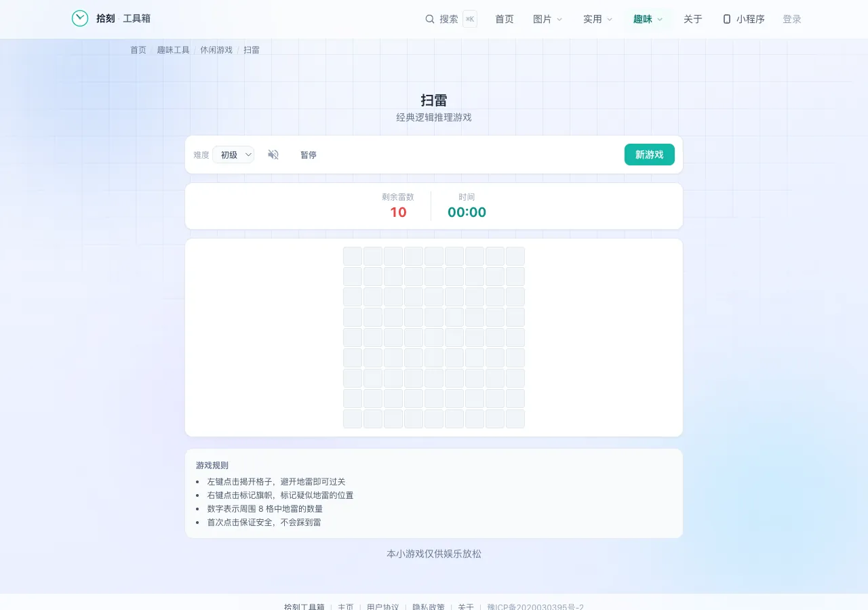The width and height of the screenshot is (868, 610).
Task: Click the 搜索 search label
Action: tap(449, 19)
